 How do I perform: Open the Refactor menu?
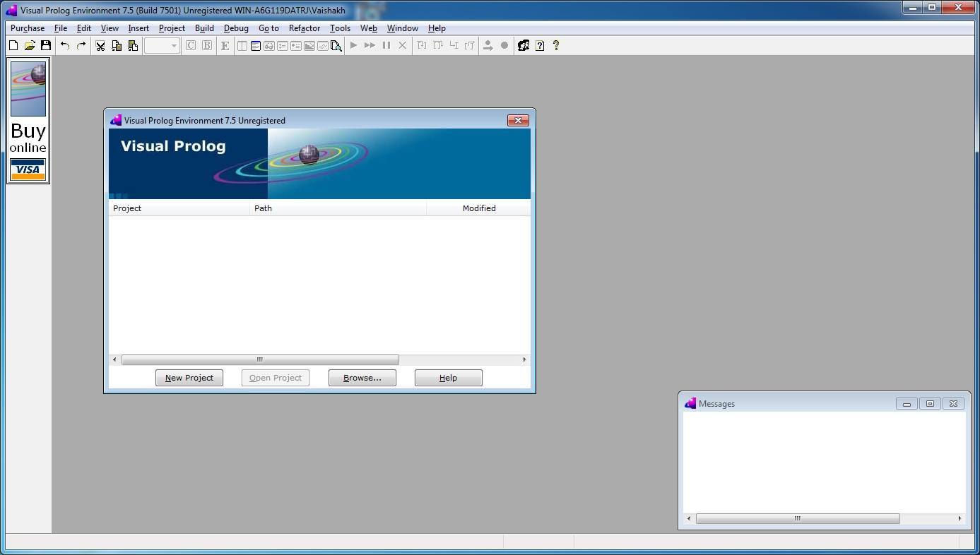(305, 28)
